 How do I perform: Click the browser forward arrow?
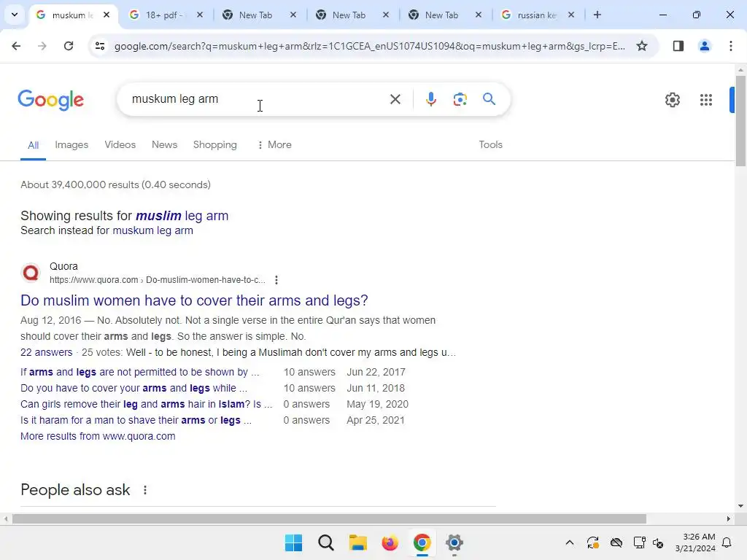point(42,46)
